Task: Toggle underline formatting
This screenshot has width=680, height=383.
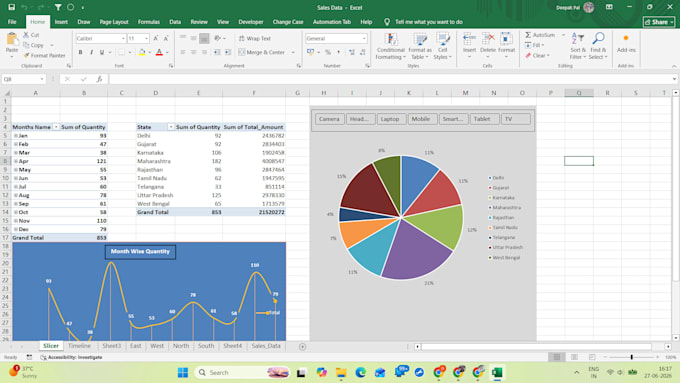Action: [x=102, y=52]
